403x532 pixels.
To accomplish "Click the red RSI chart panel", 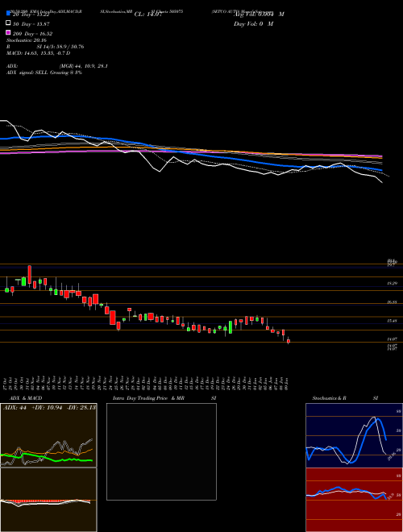I will [x=354, y=500].
